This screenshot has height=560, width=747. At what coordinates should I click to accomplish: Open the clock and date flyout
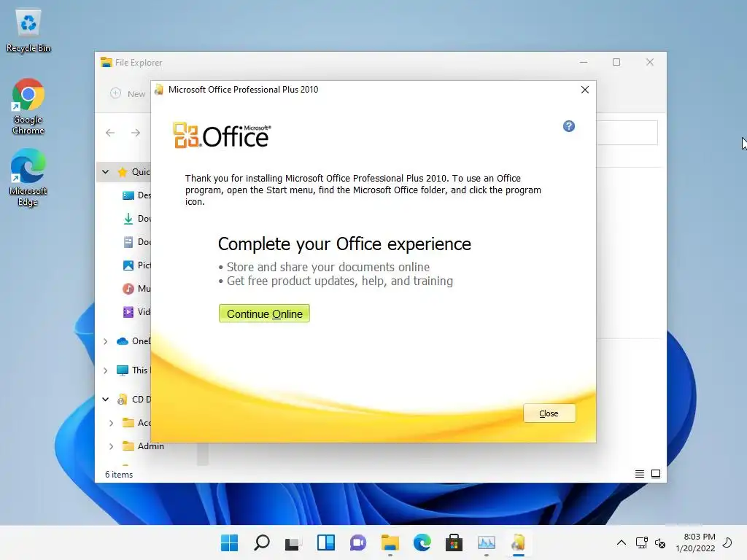[695, 542]
